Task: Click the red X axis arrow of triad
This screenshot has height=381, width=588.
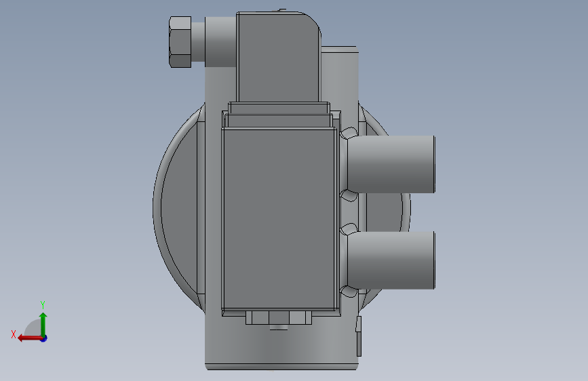Action: click(30, 338)
